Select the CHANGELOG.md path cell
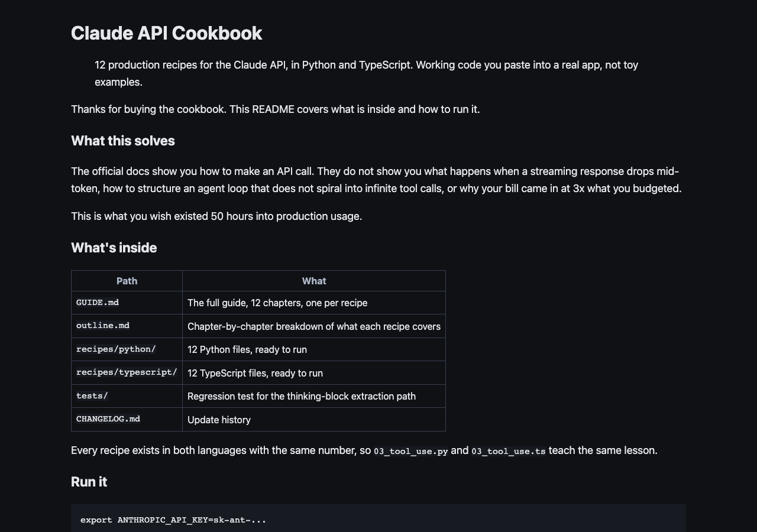The image size is (757, 532). pyautogui.click(x=127, y=419)
